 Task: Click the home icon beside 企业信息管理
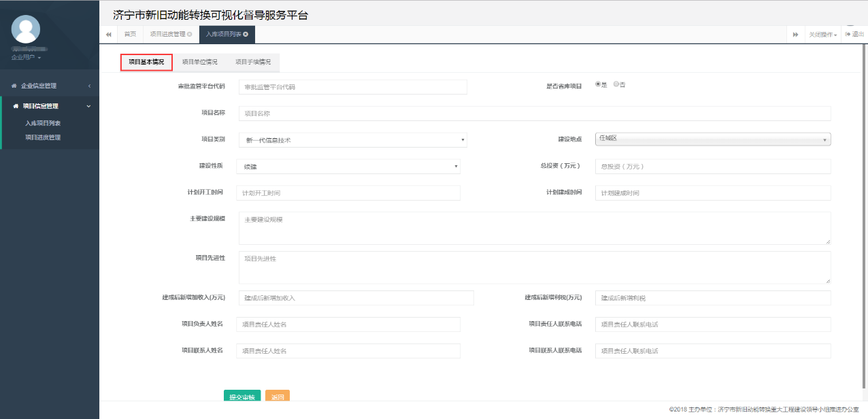(12, 85)
